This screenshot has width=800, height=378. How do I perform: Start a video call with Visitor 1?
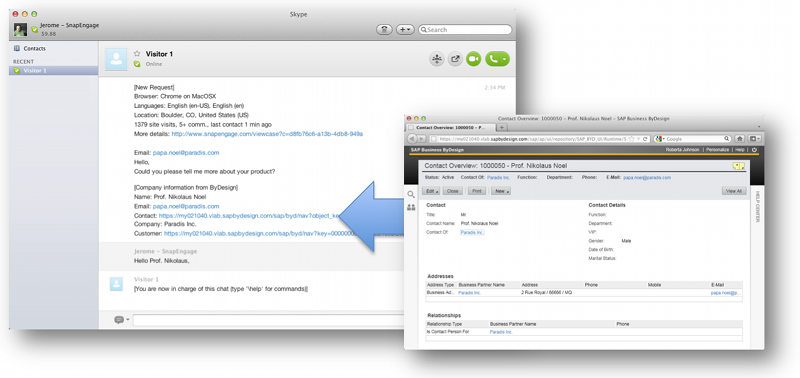point(473,59)
